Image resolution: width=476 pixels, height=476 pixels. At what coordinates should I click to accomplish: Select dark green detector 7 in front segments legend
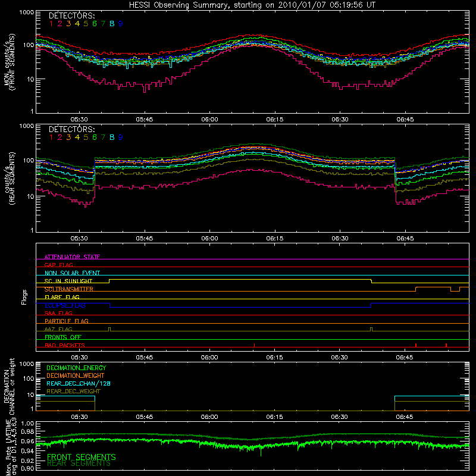pyautogui.click(x=103, y=24)
